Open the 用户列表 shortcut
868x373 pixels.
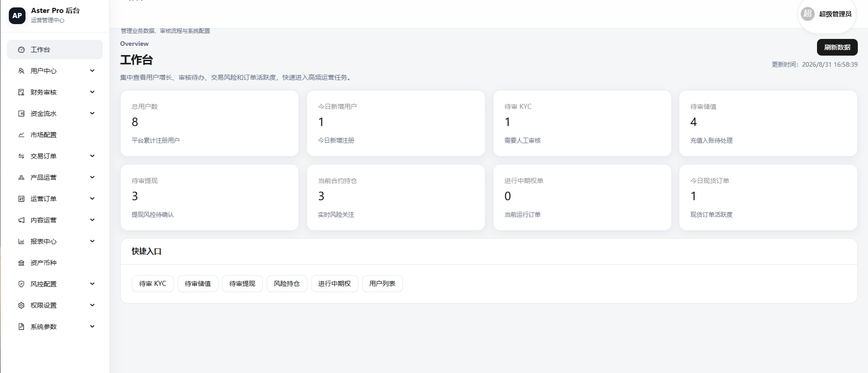[383, 284]
